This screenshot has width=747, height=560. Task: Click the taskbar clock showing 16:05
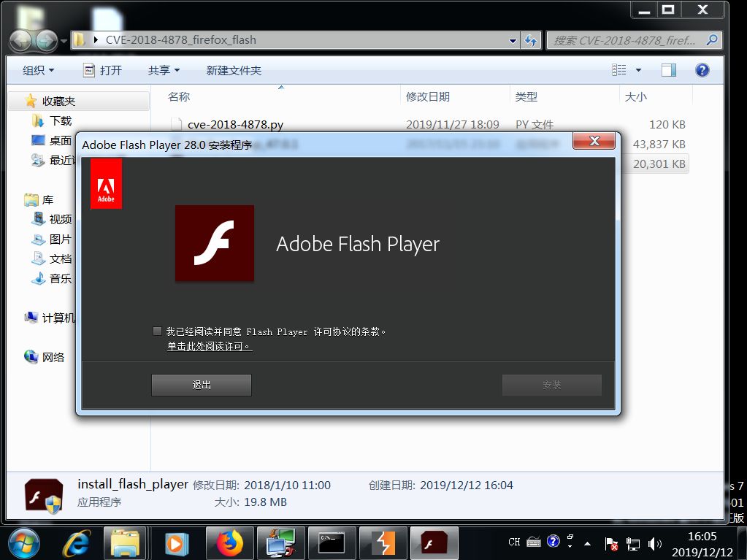[702, 536]
